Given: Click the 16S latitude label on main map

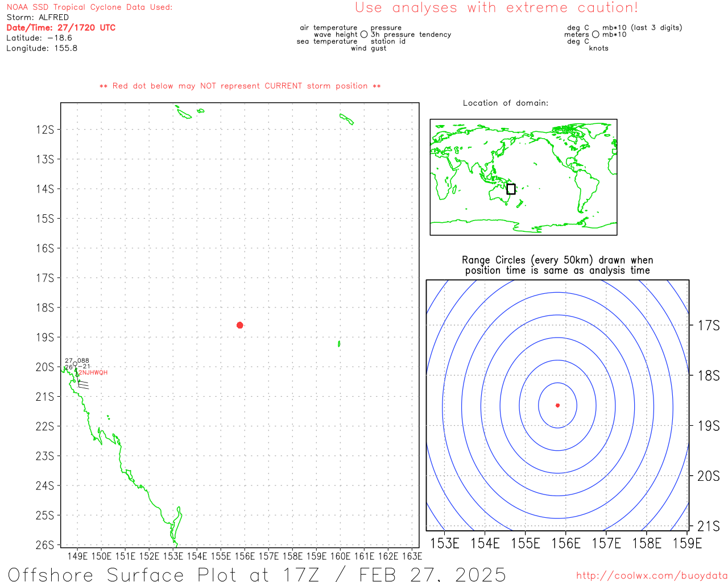Looking at the screenshot, I should point(45,248).
